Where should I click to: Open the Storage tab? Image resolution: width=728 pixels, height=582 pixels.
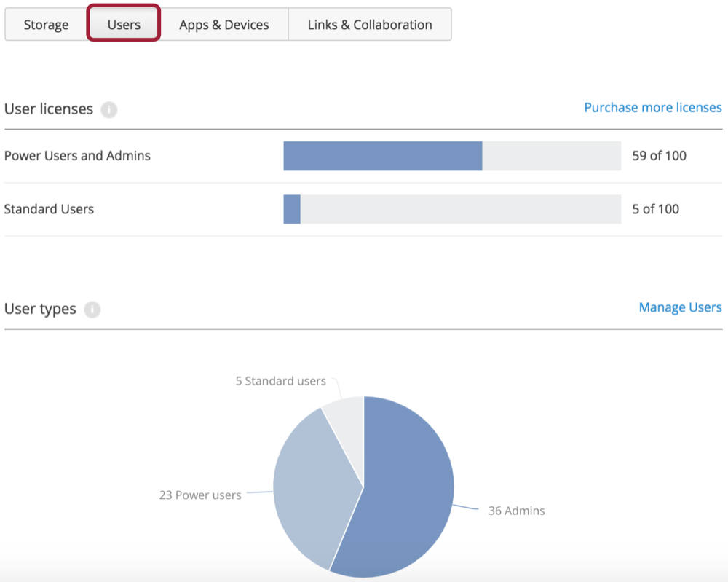coord(46,25)
